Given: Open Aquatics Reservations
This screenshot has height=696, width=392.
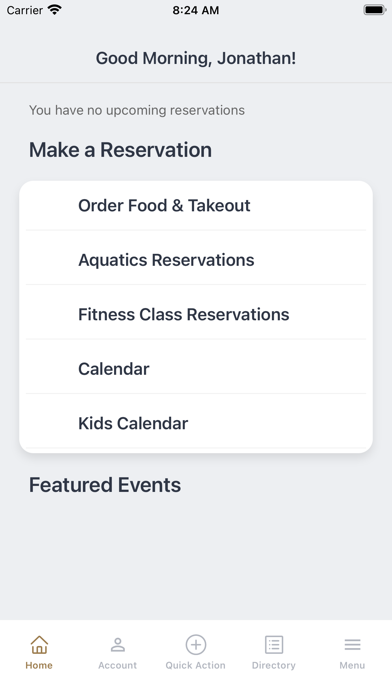Looking at the screenshot, I should click(196, 260).
